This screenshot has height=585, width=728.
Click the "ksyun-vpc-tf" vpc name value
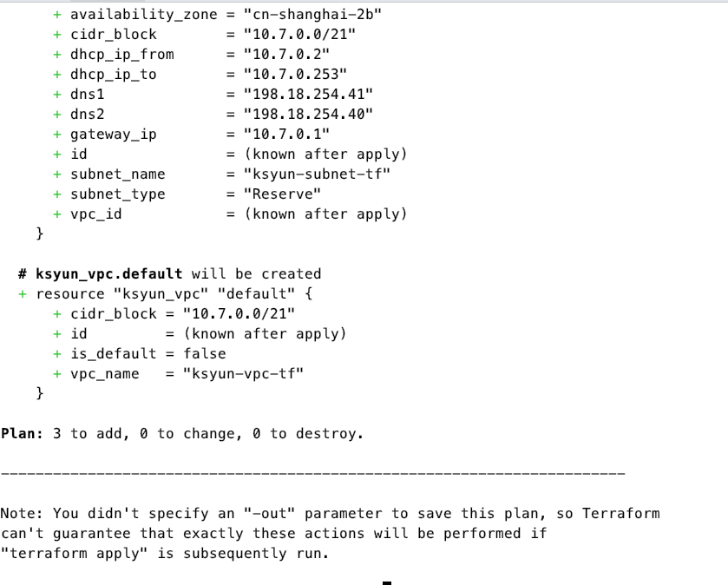tap(243, 374)
